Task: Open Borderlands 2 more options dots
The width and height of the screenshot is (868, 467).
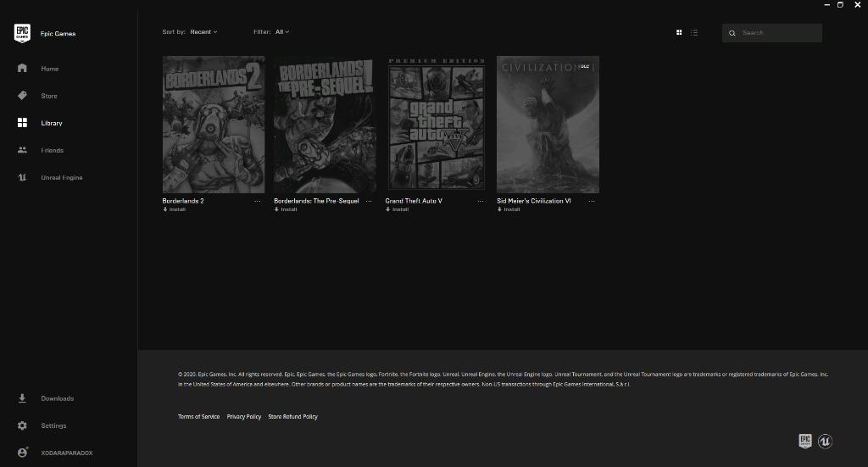Action: click(258, 201)
